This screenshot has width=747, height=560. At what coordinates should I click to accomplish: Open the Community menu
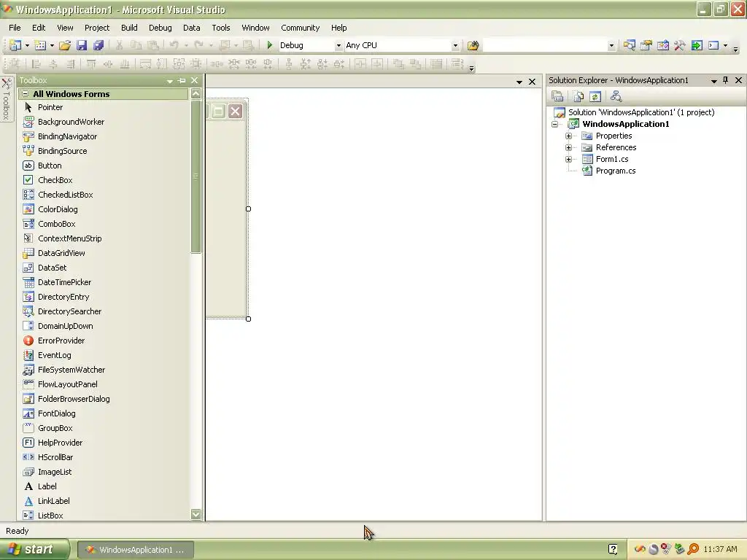tap(300, 28)
